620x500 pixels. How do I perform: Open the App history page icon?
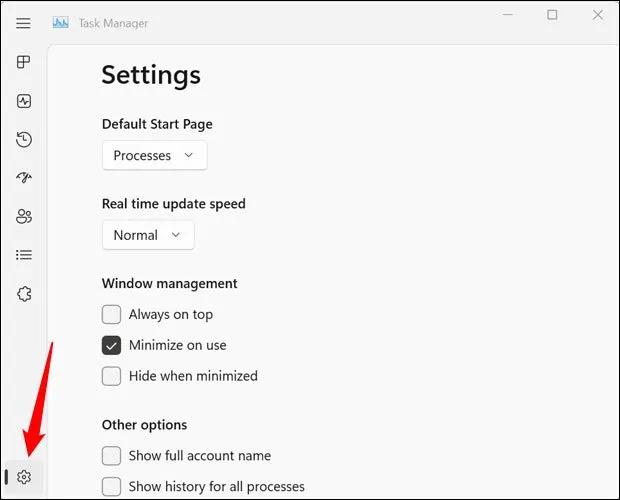24,139
